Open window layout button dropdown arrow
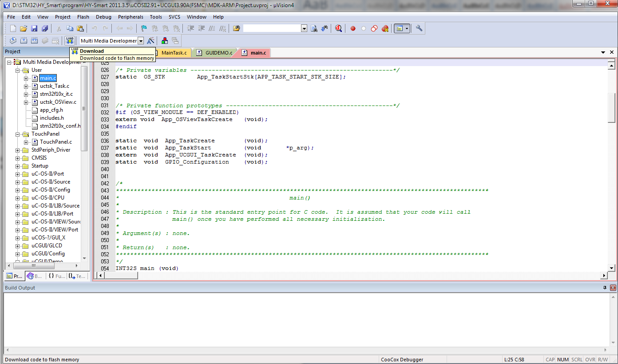Image resolution: width=618 pixels, height=364 pixels. [x=407, y=28]
